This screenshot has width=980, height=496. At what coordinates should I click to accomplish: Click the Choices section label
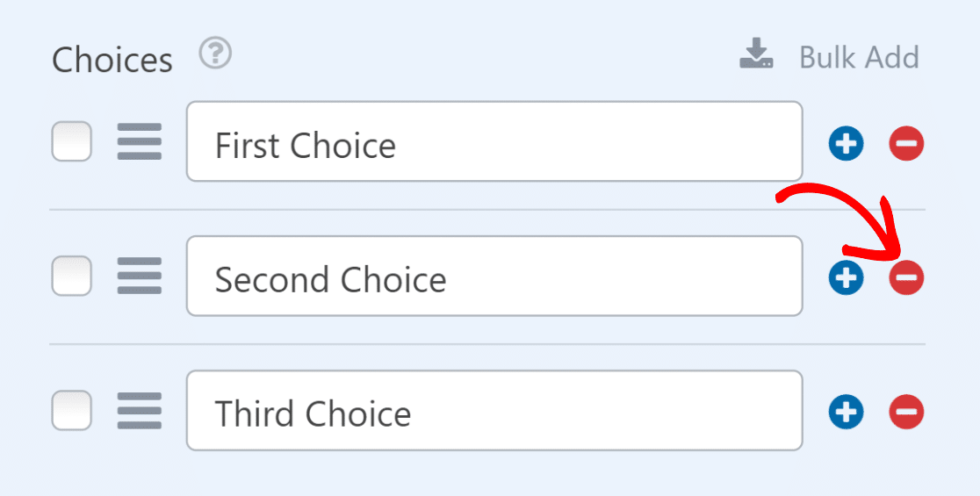(112, 60)
